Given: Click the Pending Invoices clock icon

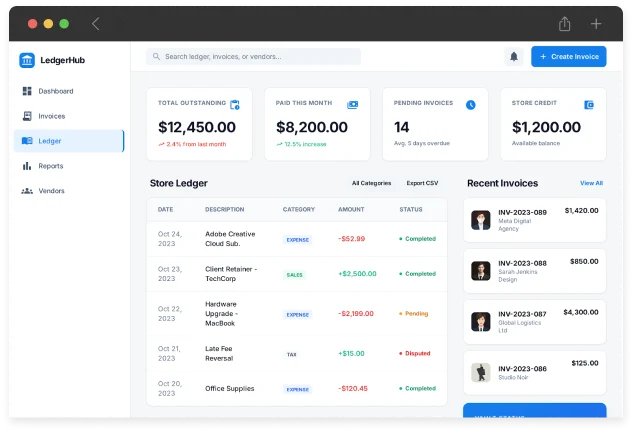Looking at the screenshot, I should pos(471,105).
